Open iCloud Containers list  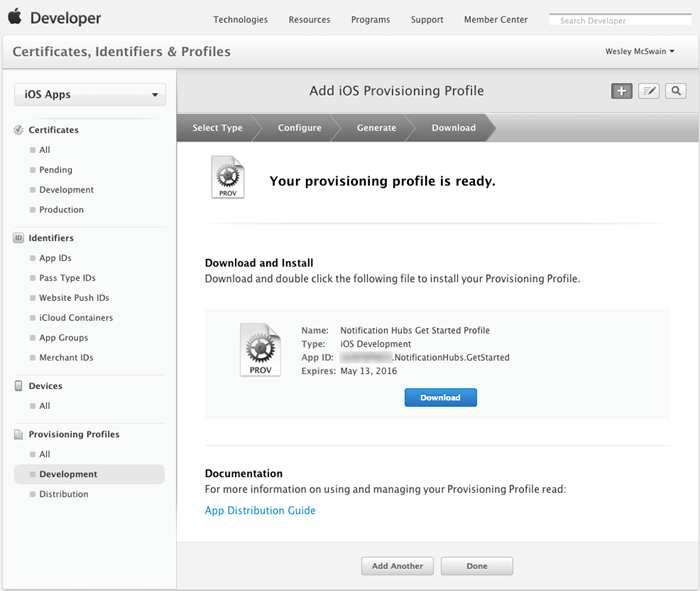point(76,318)
